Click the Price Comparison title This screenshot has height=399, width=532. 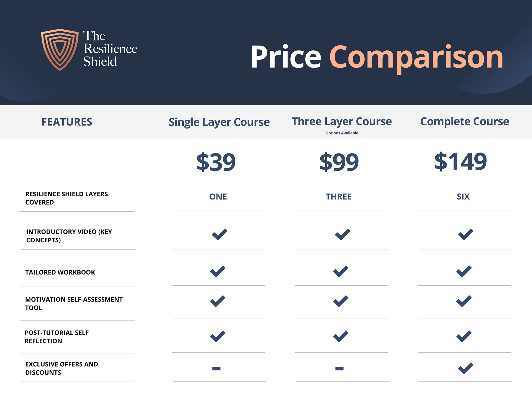(377, 57)
